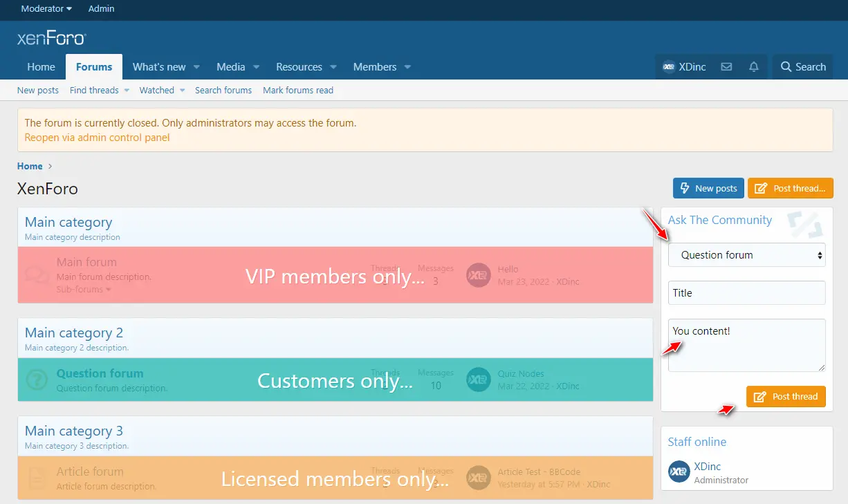Expand the Media dropdown arrow
The image size is (848, 504).
[x=256, y=67]
